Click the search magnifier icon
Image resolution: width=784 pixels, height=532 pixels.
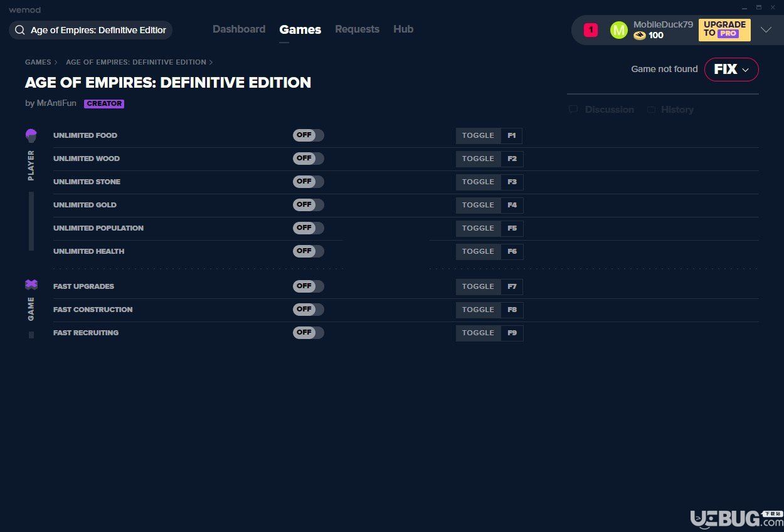(20, 30)
